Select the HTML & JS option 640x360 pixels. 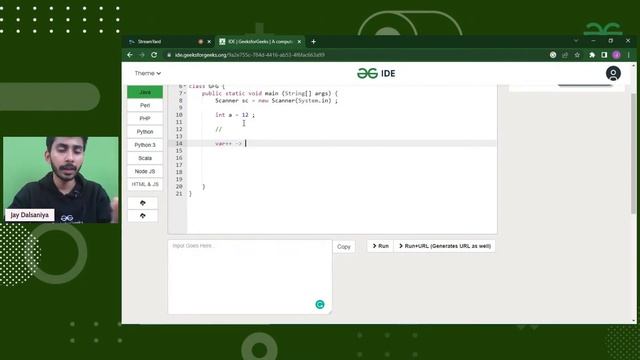point(145,184)
